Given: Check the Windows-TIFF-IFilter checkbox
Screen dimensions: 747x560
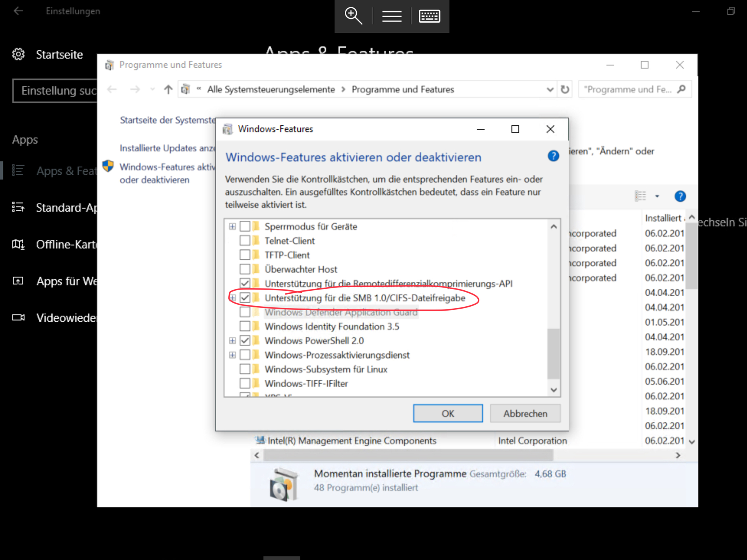Looking at the screenshot, I should tap(245, 383).
